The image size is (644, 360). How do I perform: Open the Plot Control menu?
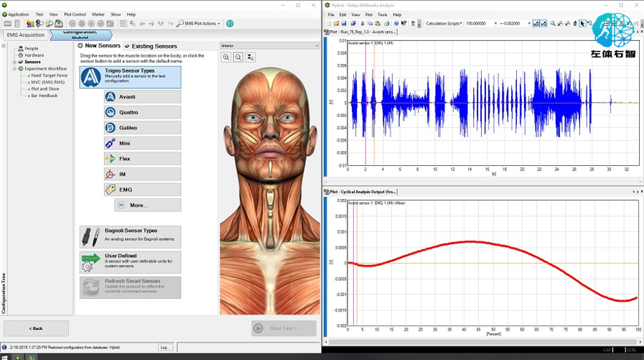(75, 14)
